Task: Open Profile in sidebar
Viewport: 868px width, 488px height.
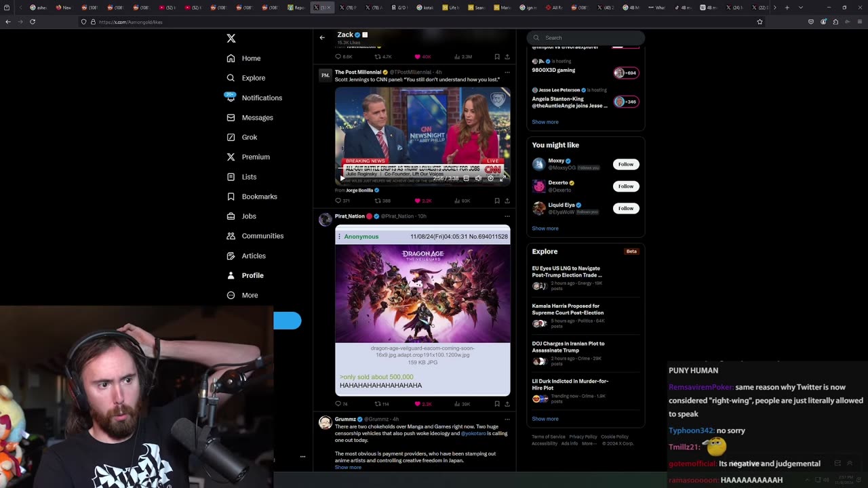Action: tap(245, 275)
